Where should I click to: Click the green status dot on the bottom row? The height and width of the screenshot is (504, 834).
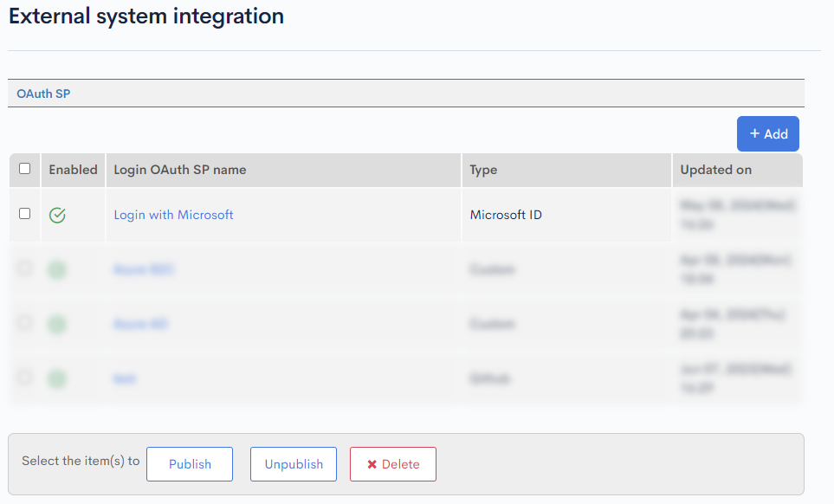(x=56, y=378)
